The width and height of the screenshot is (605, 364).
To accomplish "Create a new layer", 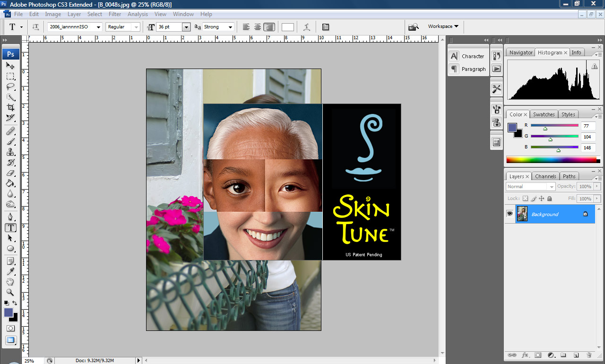I will pyautogui.click(x=576, y=355).
